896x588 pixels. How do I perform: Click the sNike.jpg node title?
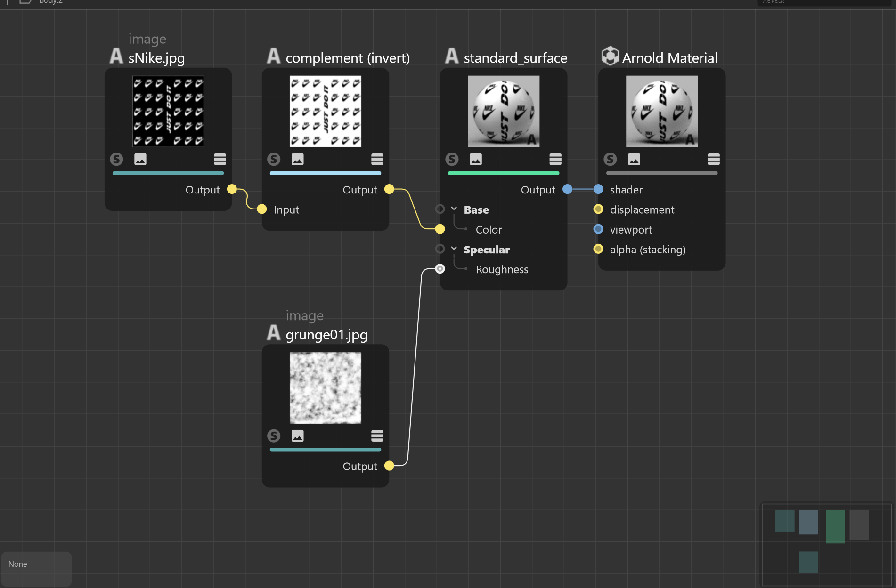[156, 58]
